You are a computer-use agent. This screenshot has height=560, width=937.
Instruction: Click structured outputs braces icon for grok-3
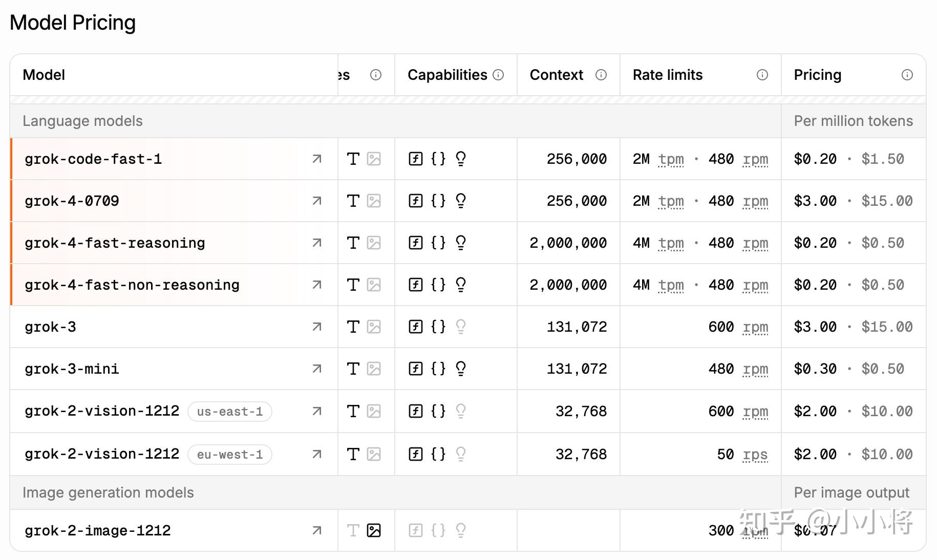[x=438, y=327]
